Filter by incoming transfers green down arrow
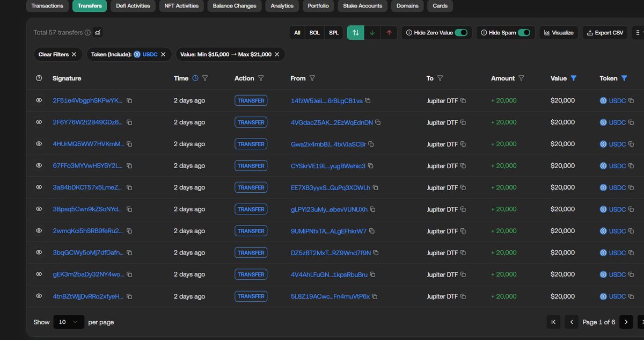The height and width of the screenshot is (340, 644). coord(372,32)
